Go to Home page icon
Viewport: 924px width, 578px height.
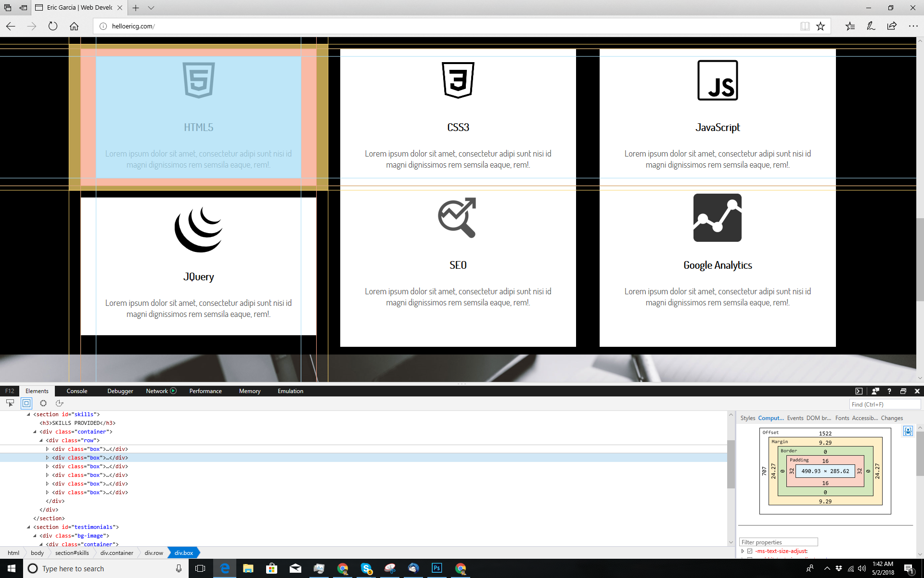(x=74, y=26)
